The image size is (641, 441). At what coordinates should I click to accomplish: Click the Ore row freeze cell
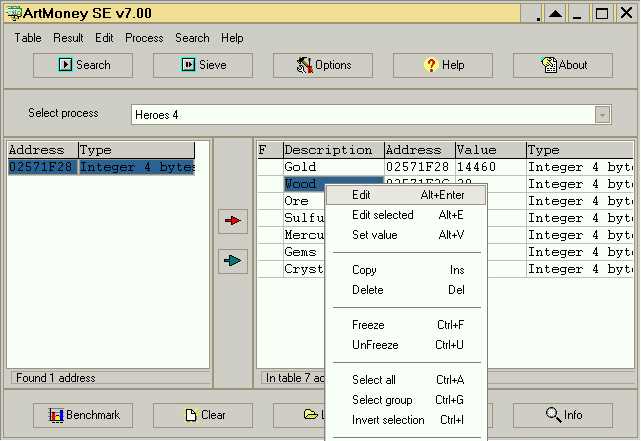[x=270, y=201]
